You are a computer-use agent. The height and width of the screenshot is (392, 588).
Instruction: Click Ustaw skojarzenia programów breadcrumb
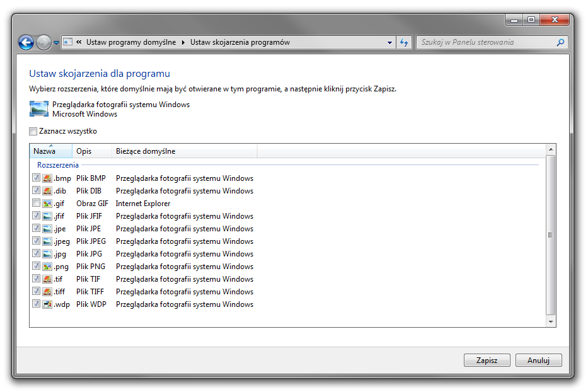point(240,42)
